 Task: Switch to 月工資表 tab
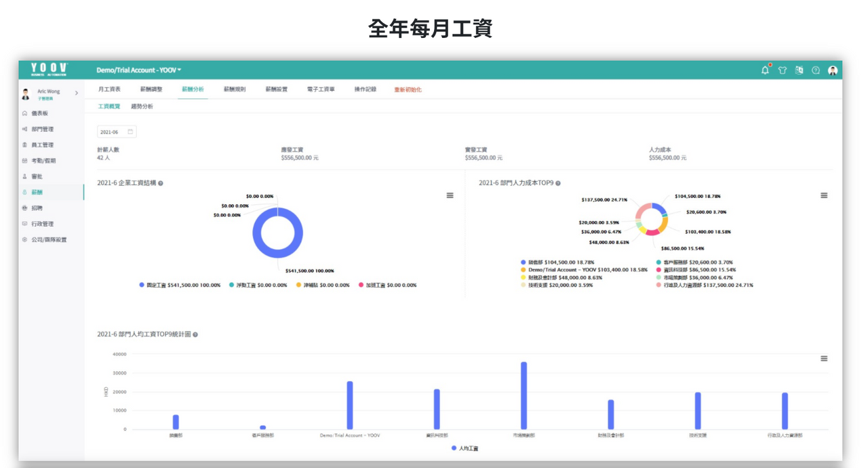point(109,90)
